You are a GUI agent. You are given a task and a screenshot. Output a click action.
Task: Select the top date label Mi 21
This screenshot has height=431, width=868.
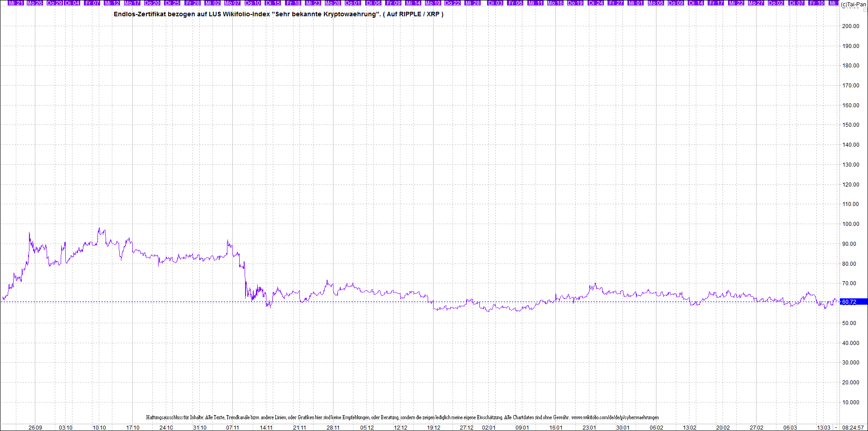[16, 3]
